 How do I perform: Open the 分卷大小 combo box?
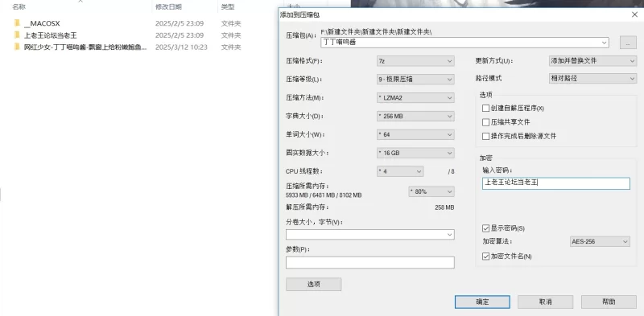(370, 234)
